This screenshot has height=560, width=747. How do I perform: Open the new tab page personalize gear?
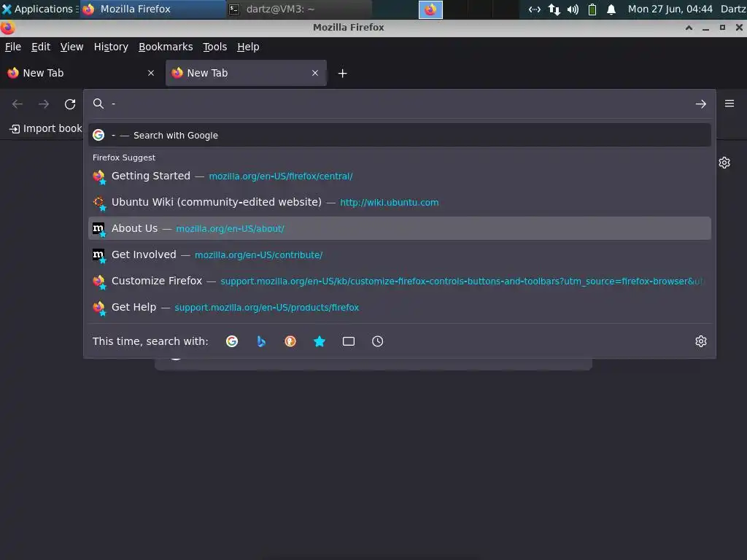click(x=724, y=163)
